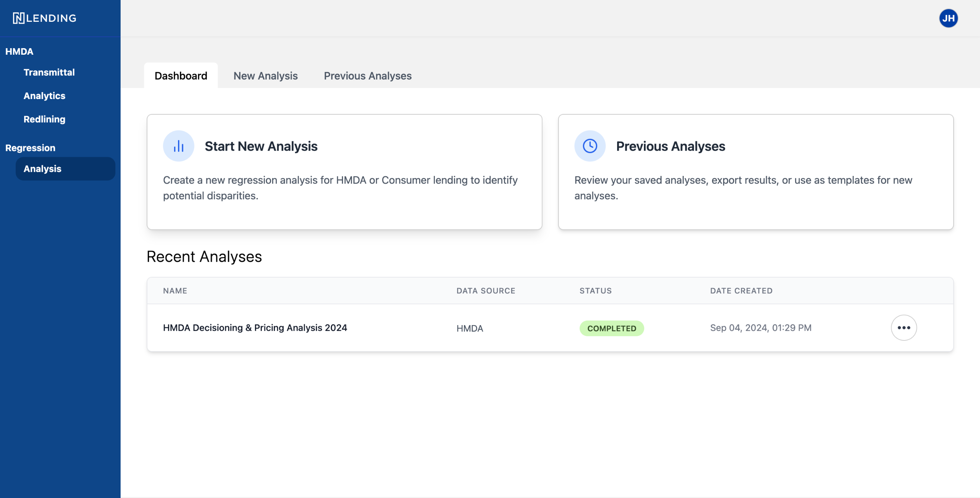Open Transmittal in the sidebar
Viewport: 980px width, 498px height.
[49, 72]
